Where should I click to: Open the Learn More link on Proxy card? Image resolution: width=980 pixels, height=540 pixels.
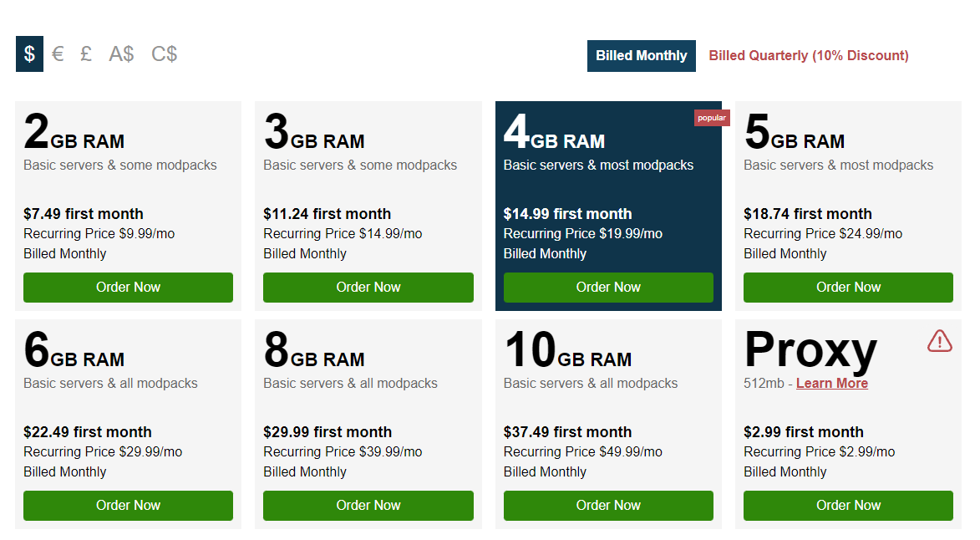point(831,383)
